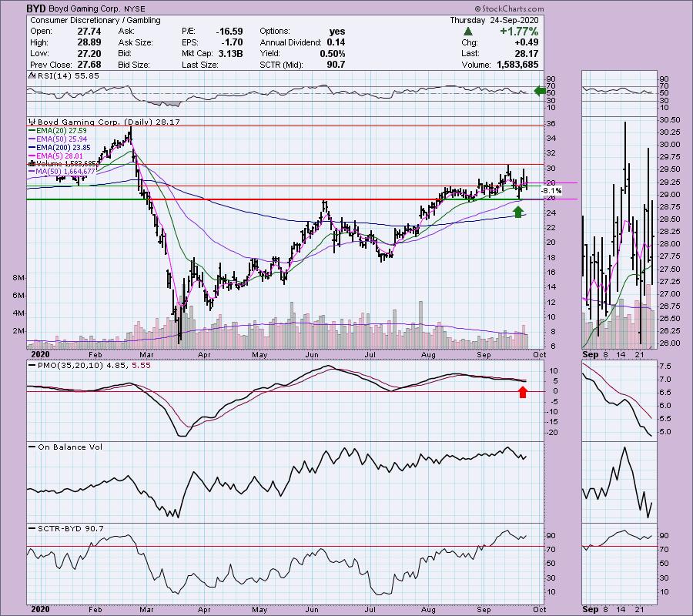Click the RSI(14) 55.85 indicator label
This screenshot has width=693, height=616.
pos(68,75)
